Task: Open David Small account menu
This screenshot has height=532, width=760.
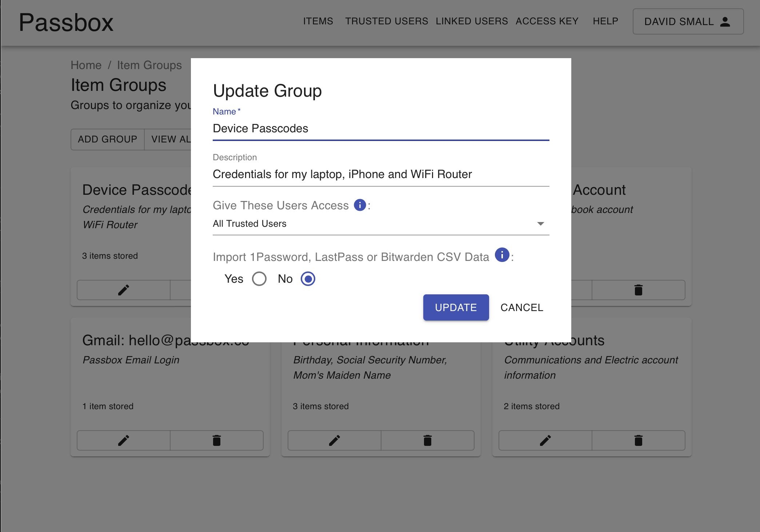Action: click(688, 22)
